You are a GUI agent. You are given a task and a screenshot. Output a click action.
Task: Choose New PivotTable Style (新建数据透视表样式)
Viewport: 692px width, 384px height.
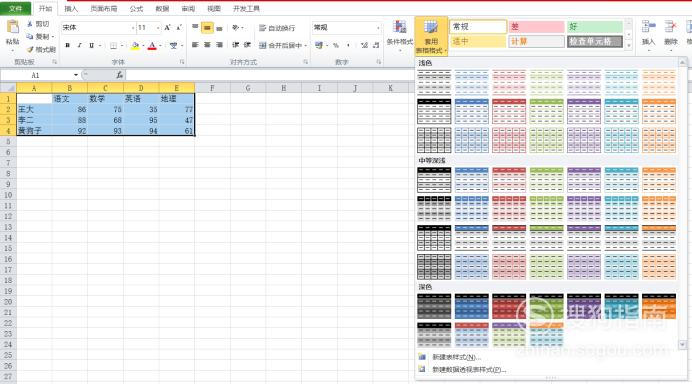coord(469,369)
